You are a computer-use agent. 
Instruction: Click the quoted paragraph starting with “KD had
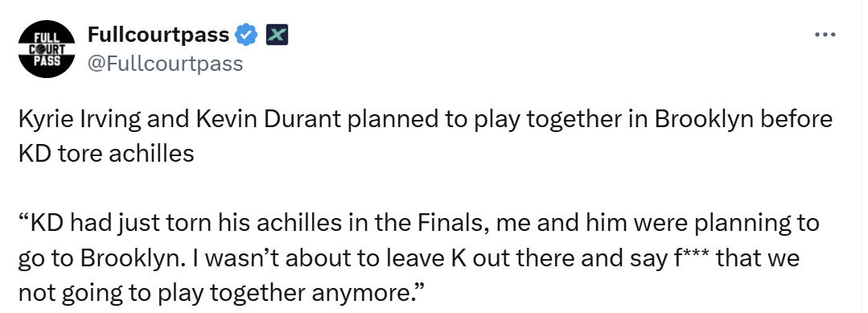tap(418, 257)
